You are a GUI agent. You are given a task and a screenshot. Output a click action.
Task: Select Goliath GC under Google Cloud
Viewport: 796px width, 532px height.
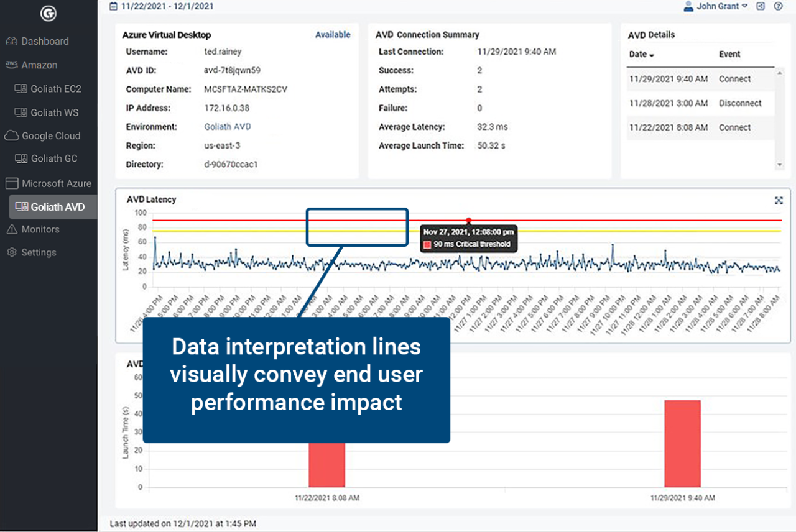[54, 158]
